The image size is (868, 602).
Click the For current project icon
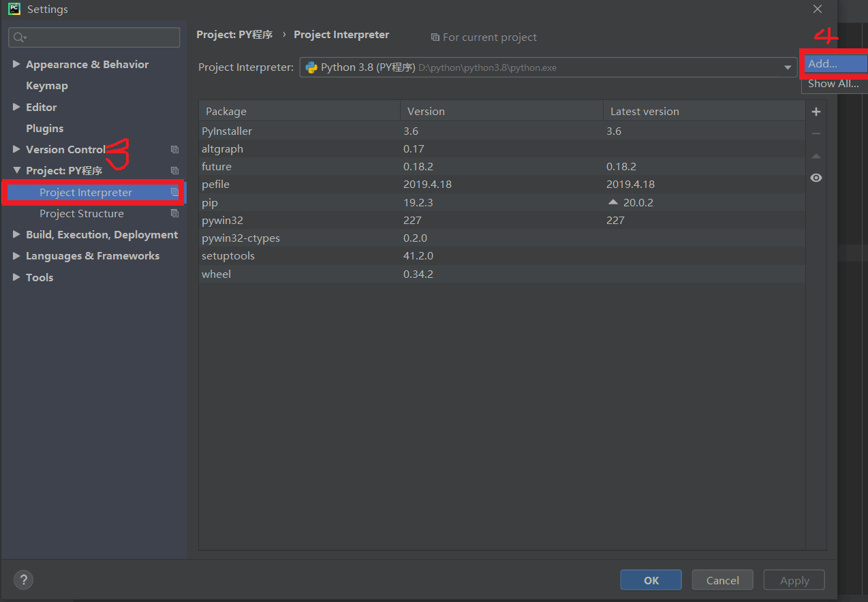point(435,37)
